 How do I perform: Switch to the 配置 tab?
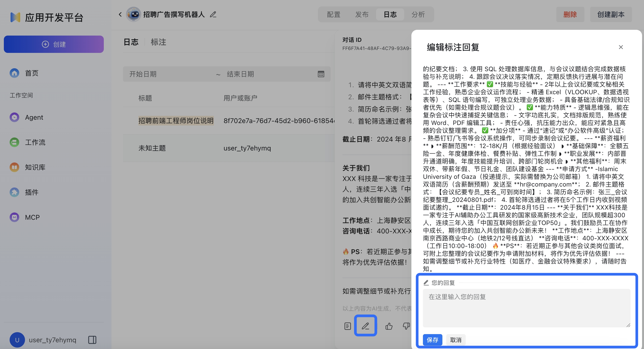(334, 14)
